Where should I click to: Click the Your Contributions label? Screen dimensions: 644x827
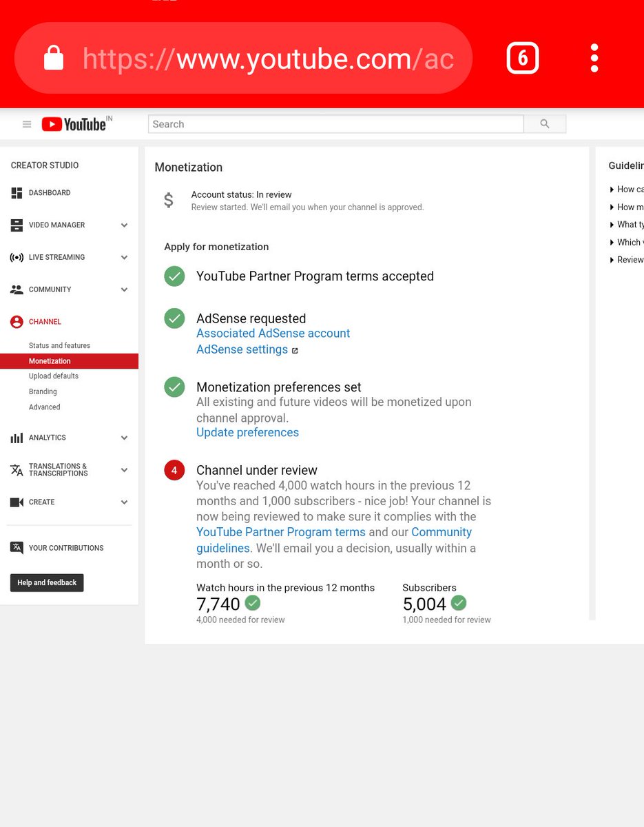(66, 548)
